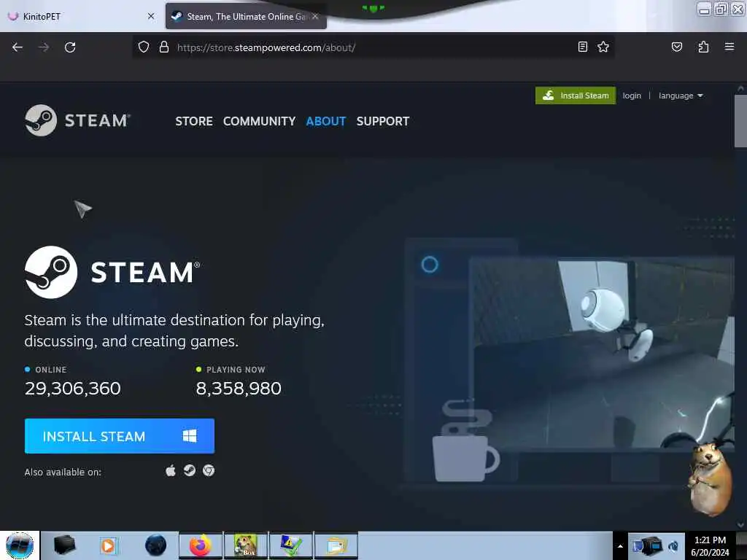Open the COMMUNITY menu

[259, 121]
